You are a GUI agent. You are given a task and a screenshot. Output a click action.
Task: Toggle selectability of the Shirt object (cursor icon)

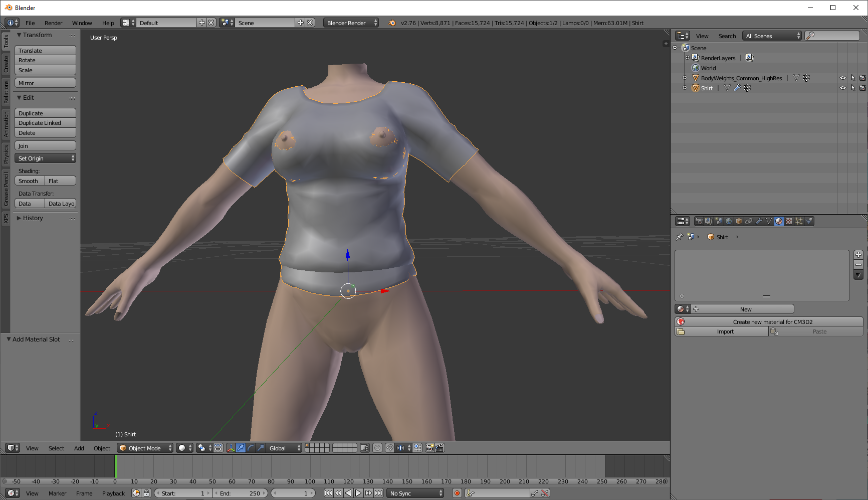click(853, 88)
